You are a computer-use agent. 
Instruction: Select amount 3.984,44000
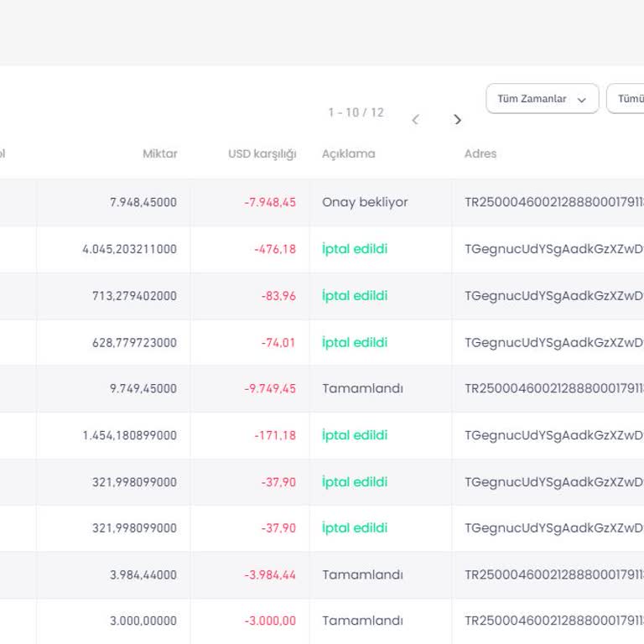(x=143, y=575)
